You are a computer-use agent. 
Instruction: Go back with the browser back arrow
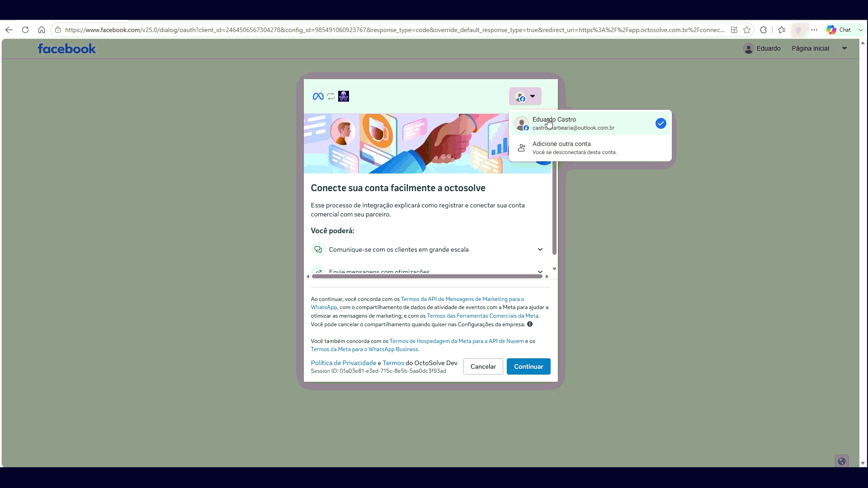click(x=9, y=30)
